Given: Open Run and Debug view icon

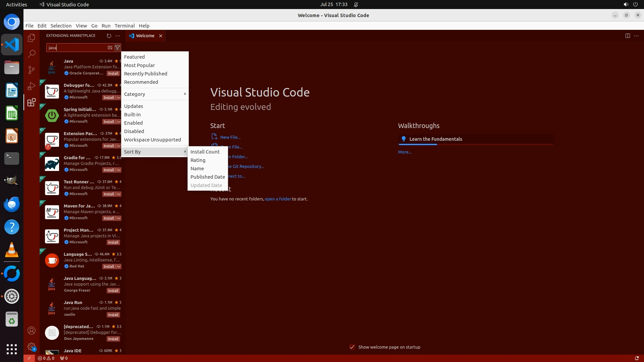Looking at the screenshot, I should 32,86.
